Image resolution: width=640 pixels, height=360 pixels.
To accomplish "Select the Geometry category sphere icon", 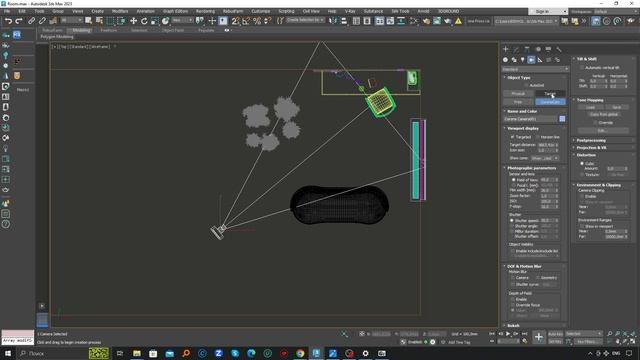I will point(505,60).
